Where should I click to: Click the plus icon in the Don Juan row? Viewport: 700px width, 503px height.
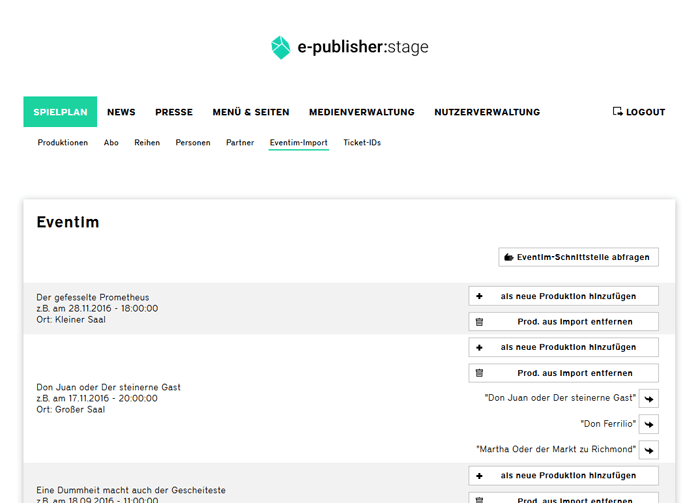pyautogui.click(x=479, y=347)
